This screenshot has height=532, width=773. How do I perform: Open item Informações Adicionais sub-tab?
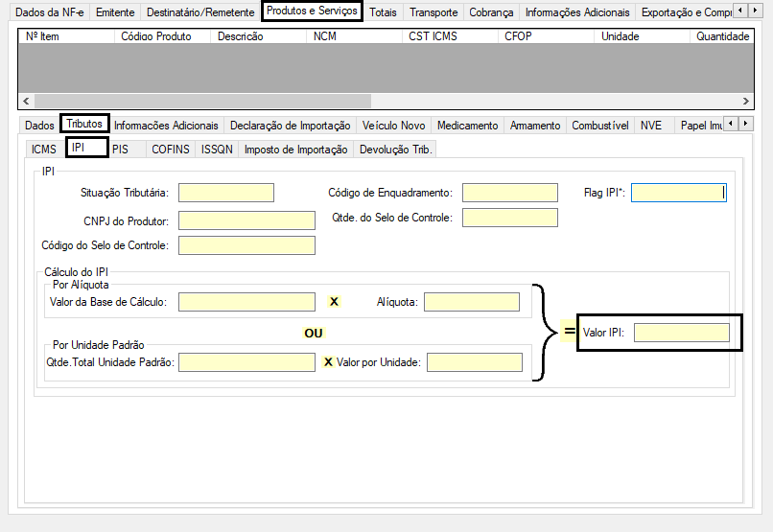click(x=166, y=126)
